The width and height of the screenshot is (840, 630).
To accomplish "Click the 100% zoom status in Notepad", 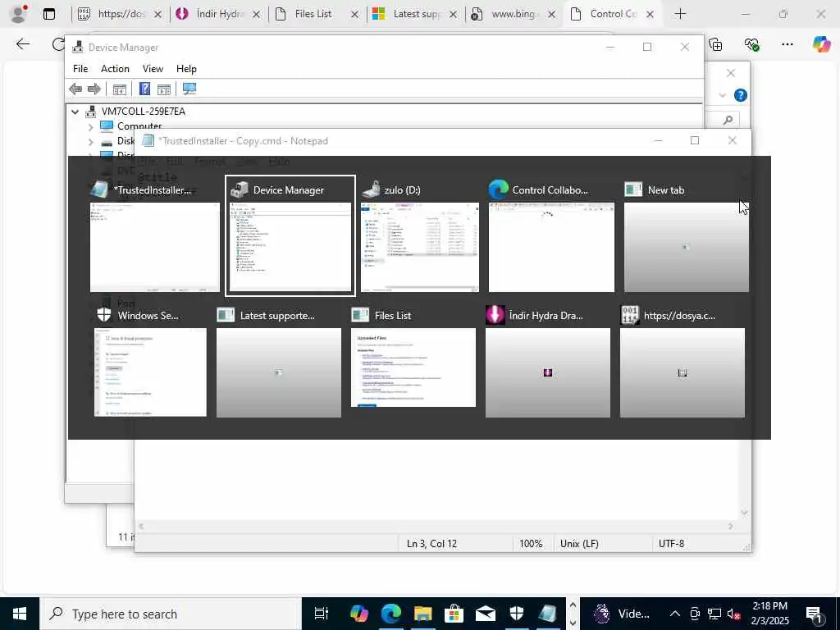I will 531,543.
